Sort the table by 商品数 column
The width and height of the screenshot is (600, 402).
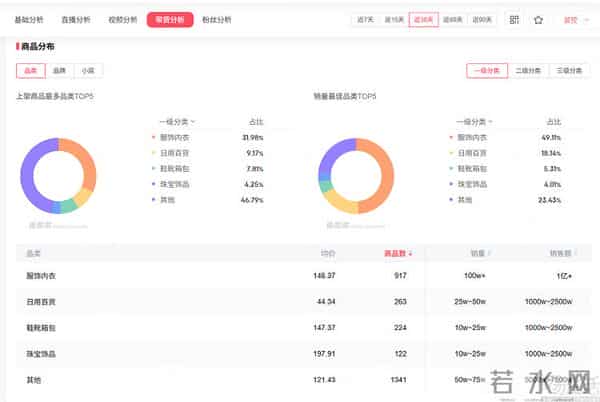(x=398, y=253)
